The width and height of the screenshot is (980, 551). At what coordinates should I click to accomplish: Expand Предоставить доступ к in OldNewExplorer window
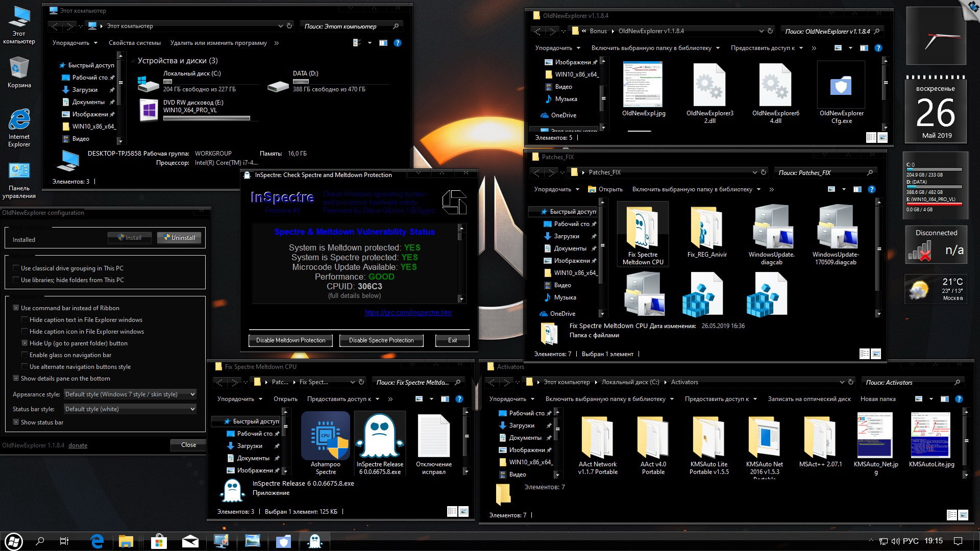(767, 48)
